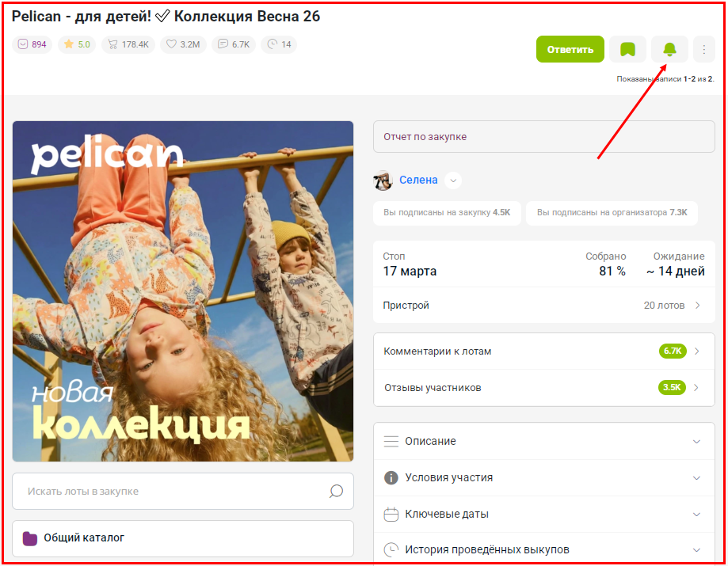Click the green Ответить button
This screenshot has height=566, width=728.
pos(570,49)
